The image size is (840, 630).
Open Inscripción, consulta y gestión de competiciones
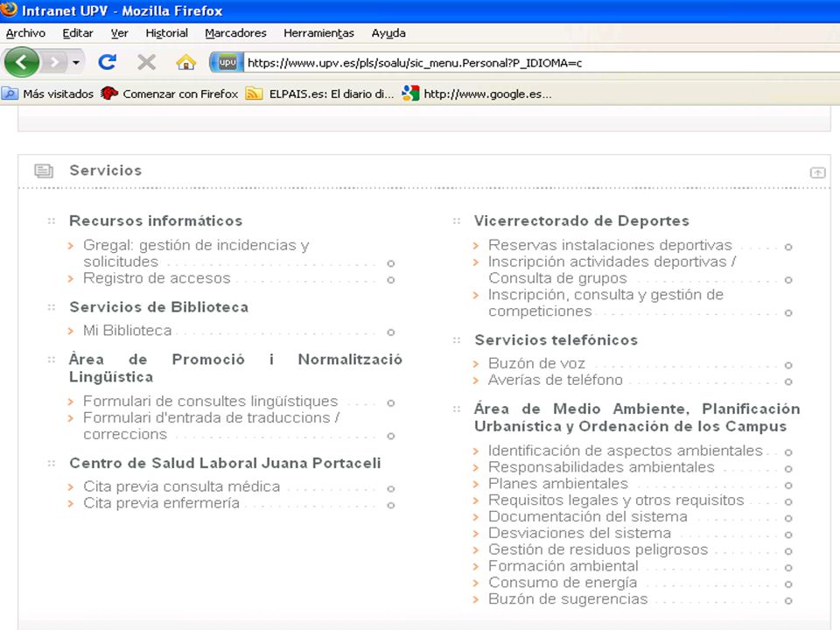[605, 303]
